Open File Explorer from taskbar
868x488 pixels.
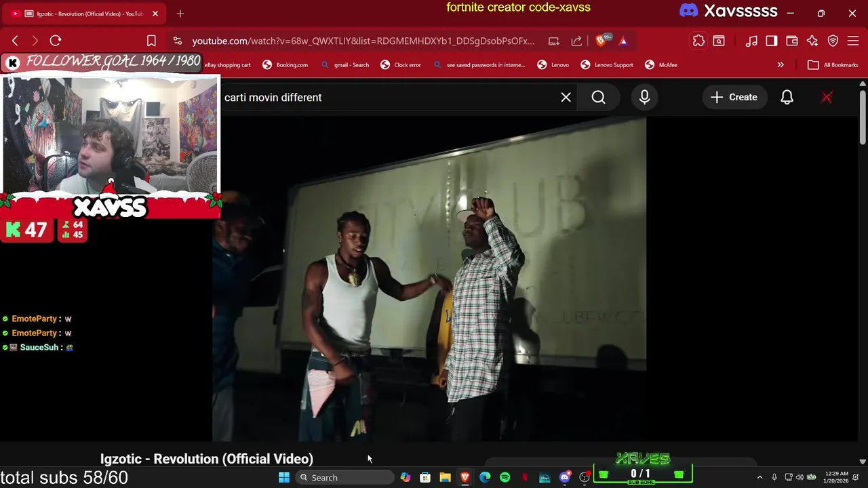(445, 478)
